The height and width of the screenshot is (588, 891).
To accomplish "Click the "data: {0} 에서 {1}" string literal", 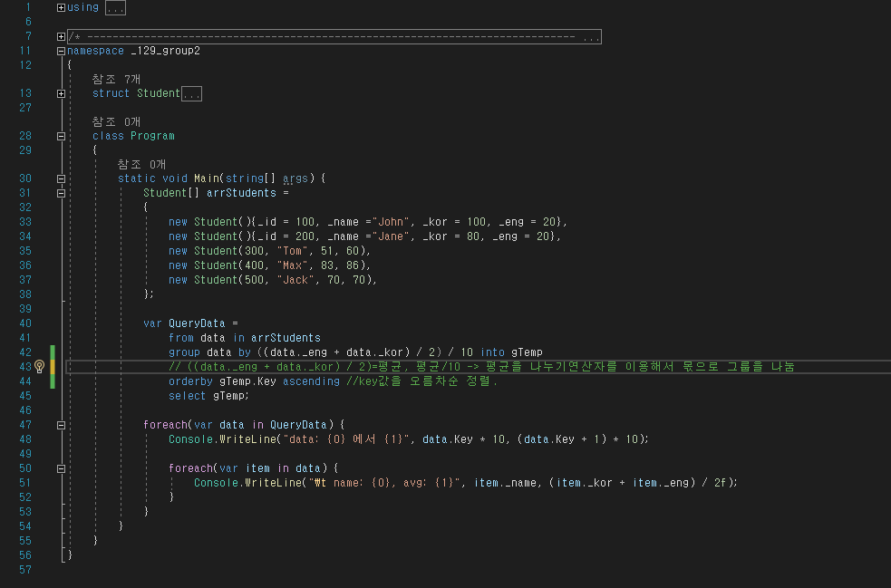I will click(x=346, y=439).
